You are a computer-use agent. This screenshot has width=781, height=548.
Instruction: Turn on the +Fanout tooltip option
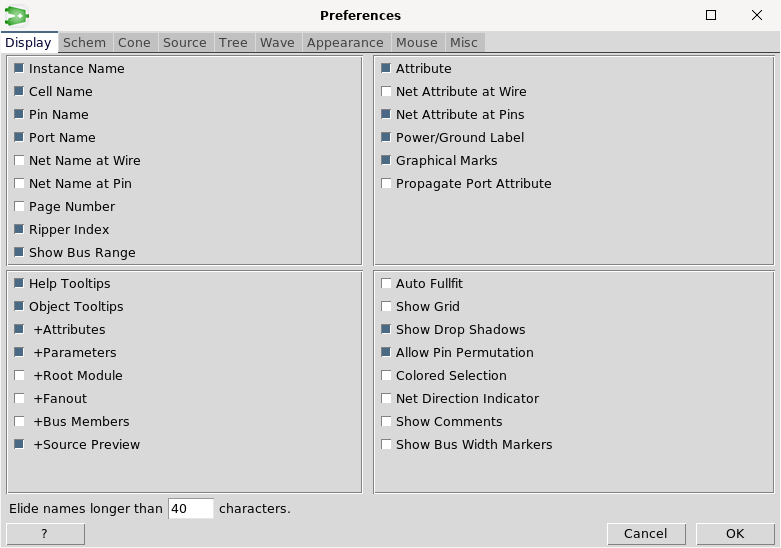point(20,399)
